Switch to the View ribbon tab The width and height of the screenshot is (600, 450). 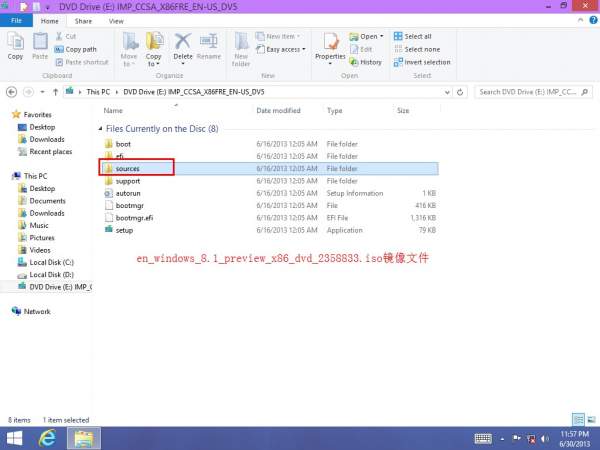point(116,21)
